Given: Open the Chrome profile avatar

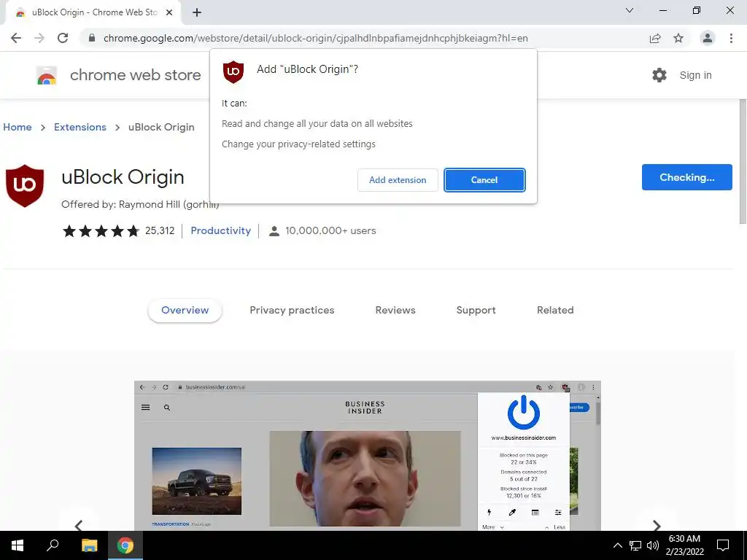Looking at the screenshot, I should pos(708,38).
